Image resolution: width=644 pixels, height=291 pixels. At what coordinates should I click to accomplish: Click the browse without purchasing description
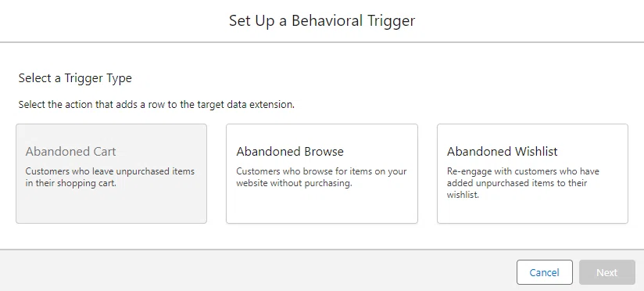[321, 177]
